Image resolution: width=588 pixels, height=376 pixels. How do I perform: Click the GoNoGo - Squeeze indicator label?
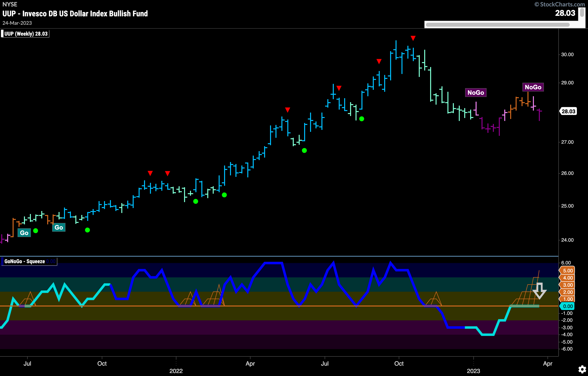click(29, 261)
